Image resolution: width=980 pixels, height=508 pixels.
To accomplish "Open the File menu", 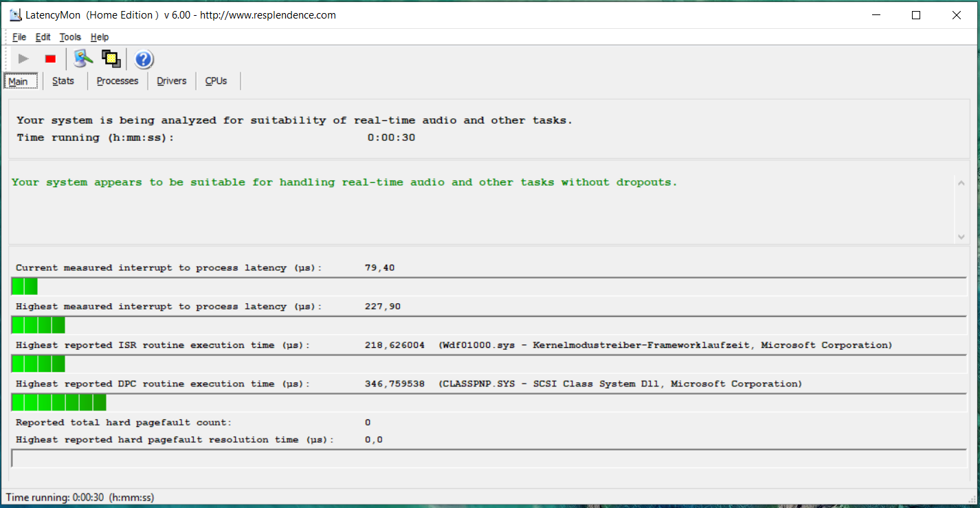I will (x=19, y=37).
